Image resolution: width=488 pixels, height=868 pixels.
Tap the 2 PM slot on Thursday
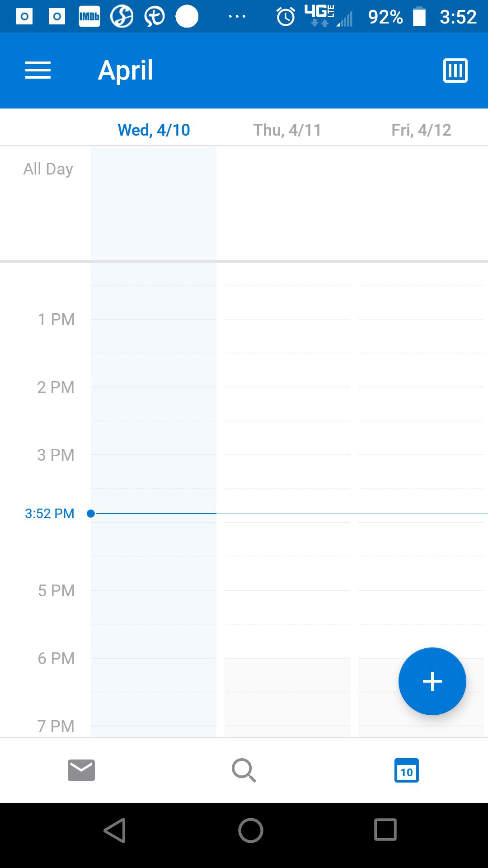pyautogui.click(x=287, y=404)
